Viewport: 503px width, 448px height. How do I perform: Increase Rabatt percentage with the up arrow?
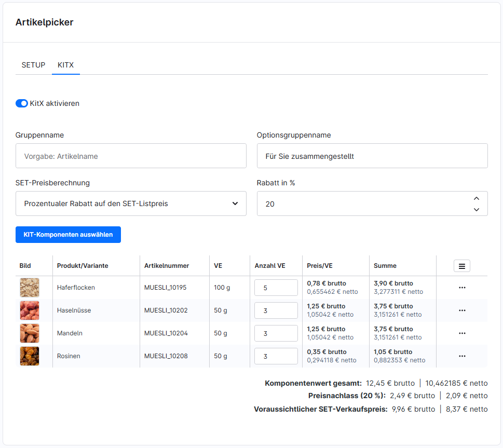click(x=477, y=198)
